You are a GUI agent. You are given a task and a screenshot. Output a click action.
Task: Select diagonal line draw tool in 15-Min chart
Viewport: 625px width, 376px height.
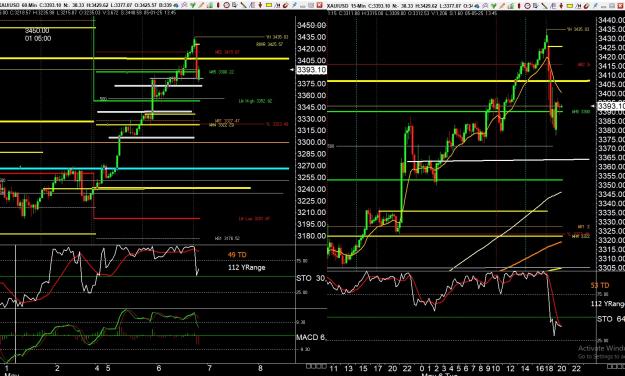(x=544, y=5)
